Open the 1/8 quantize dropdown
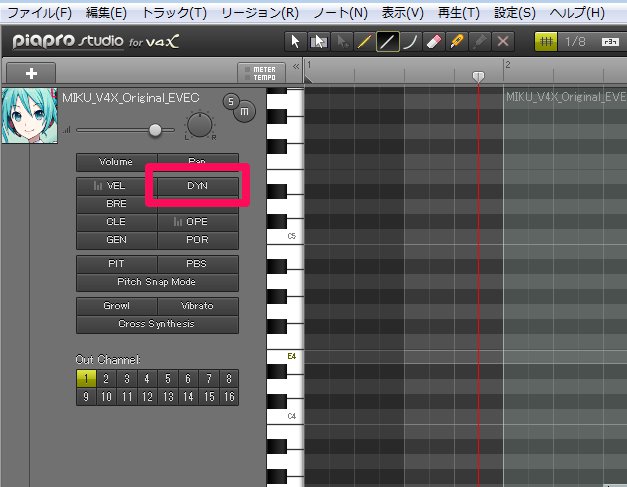Image resolution: width=627 pixels, height=487 pixels. point(575,42)
